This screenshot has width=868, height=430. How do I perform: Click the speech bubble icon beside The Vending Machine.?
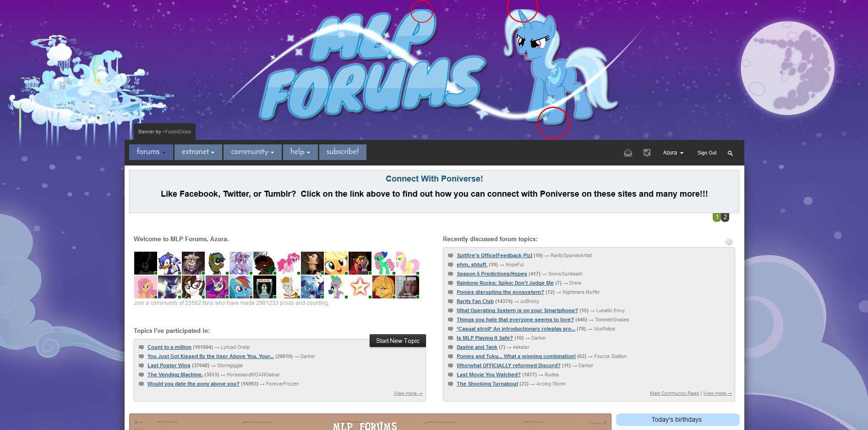click(x=142, y=375)
